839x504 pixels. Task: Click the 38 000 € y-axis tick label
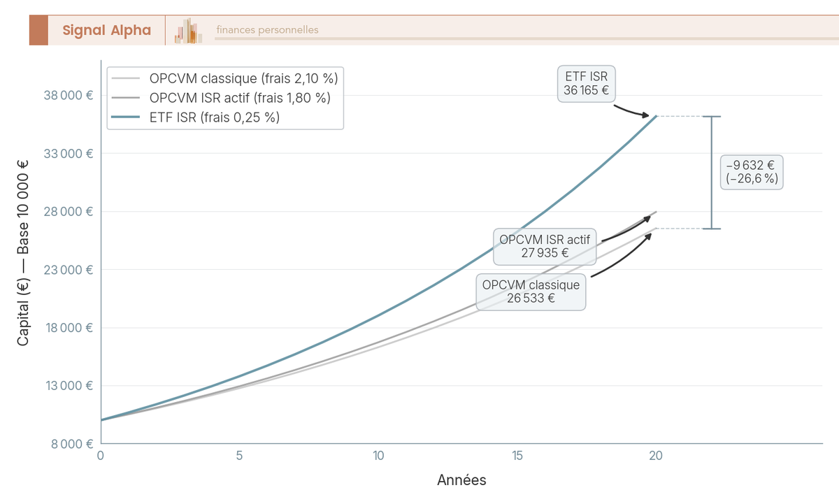pyautogui.click(x=69, y=95)
